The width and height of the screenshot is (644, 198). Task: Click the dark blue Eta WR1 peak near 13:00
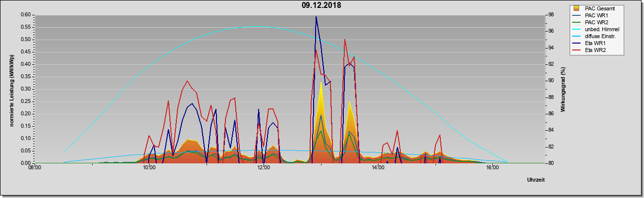(x=316, y=17)
